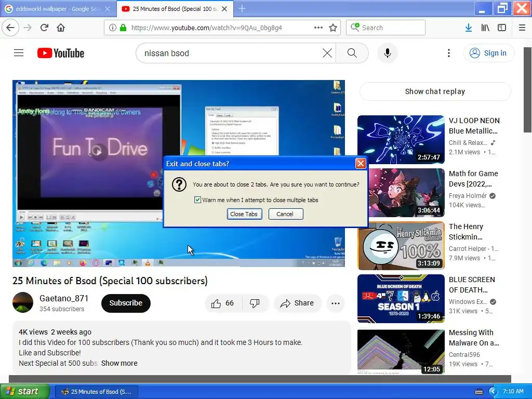532x399 pixels.
Task: Close the 25 Minutes of Bsod tab
Action: [224, 9]
